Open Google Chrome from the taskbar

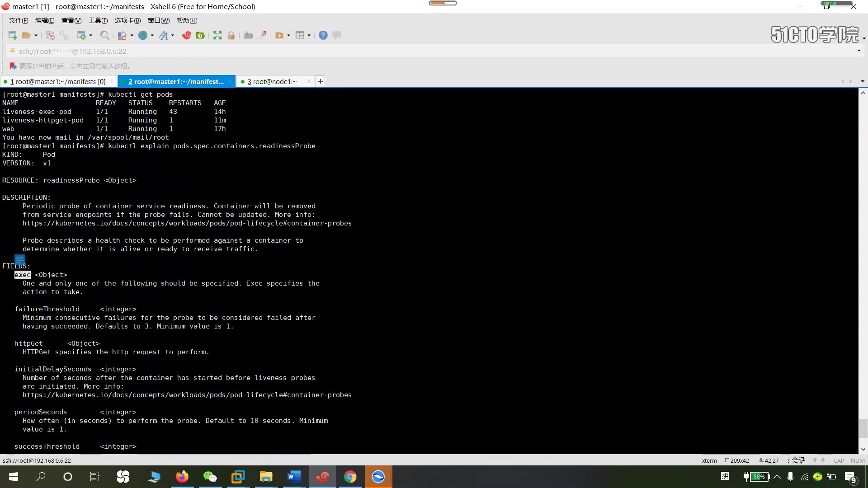coord(350,477)
